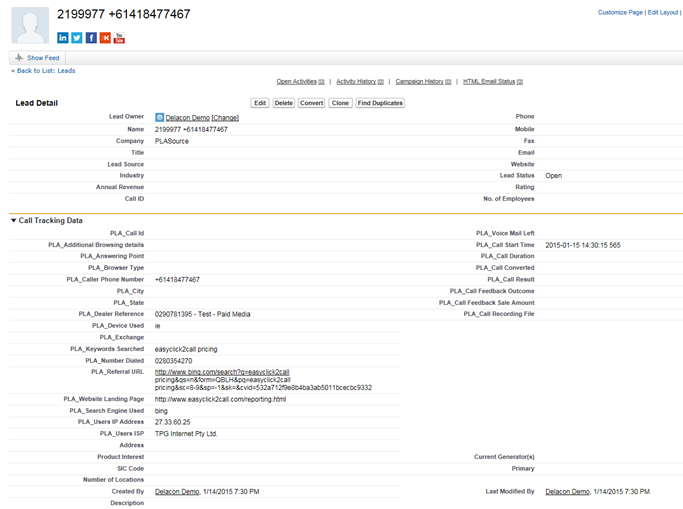Jump to Activity History section
The width and height of the screenshot is (683, 509).
(360, 81)
